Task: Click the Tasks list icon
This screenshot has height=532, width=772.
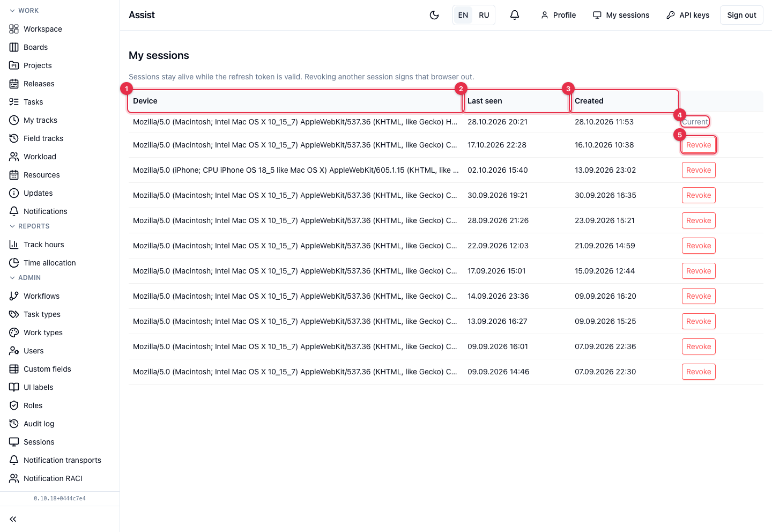Action: 14,102
